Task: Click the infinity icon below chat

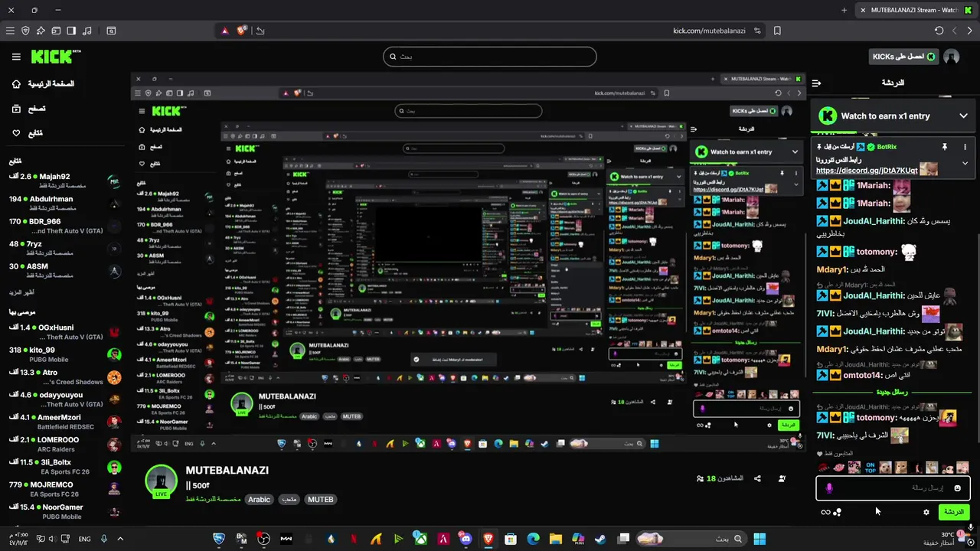Action: [825, 512]
